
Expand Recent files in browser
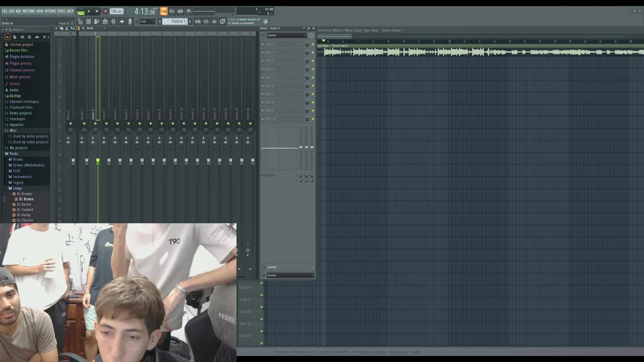click(x=19, y=50)
